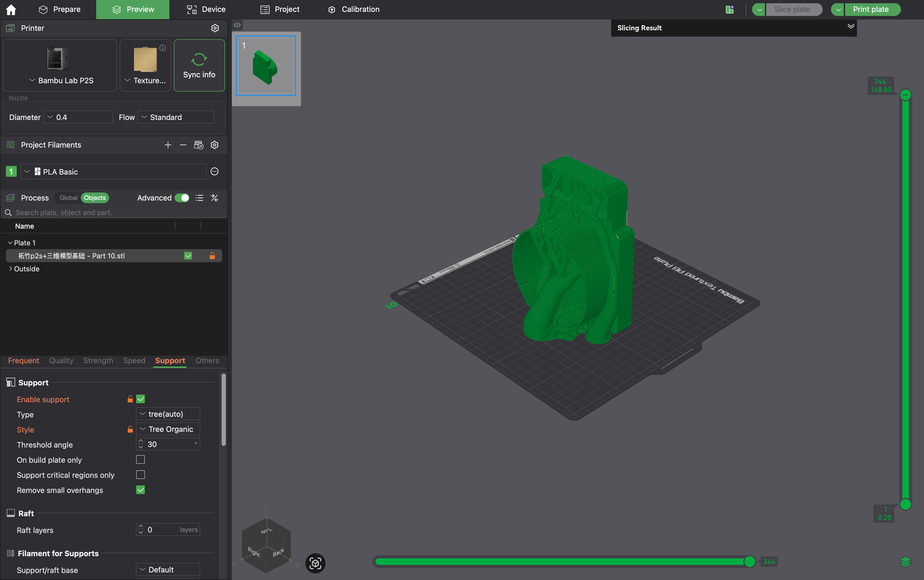Check On build plate only
924x580 pixels.
coord(141,459)
